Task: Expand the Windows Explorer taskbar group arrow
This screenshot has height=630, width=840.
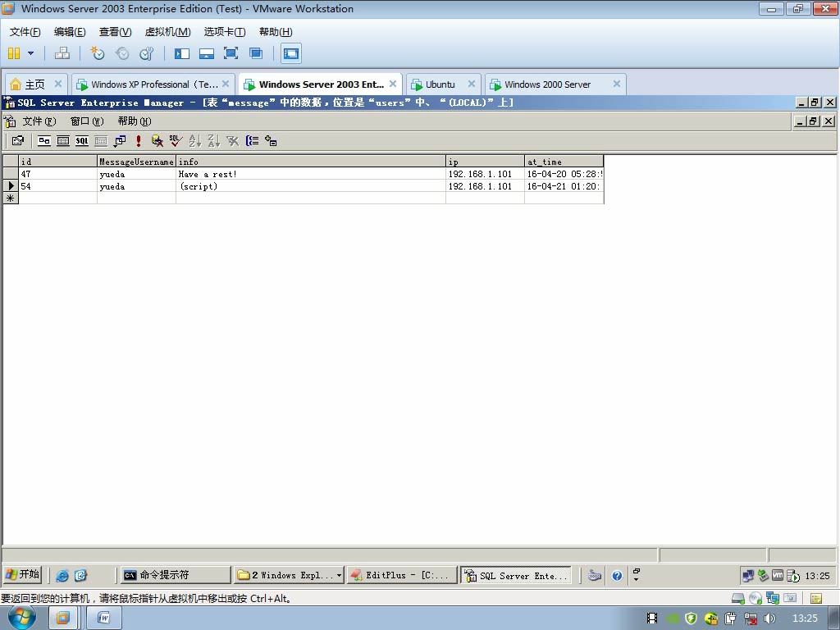Action: pyautogui.click(x=339, y=575)
